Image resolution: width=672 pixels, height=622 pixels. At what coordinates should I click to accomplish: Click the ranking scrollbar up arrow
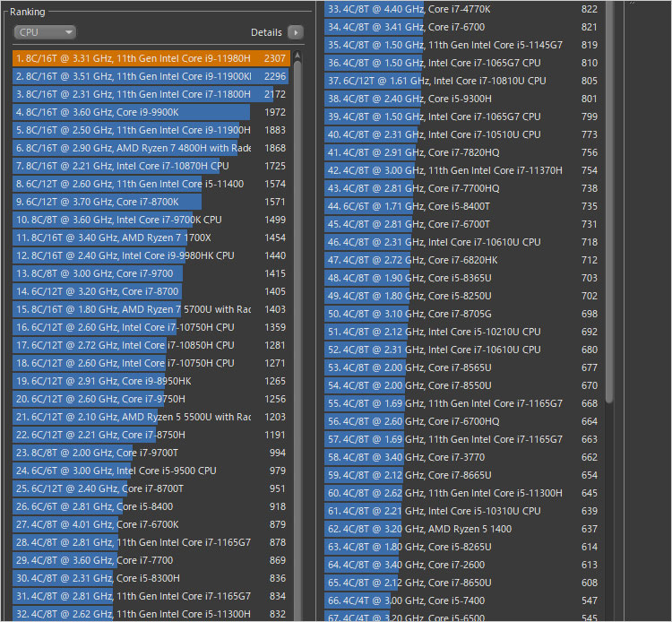(x=297, y=55)
